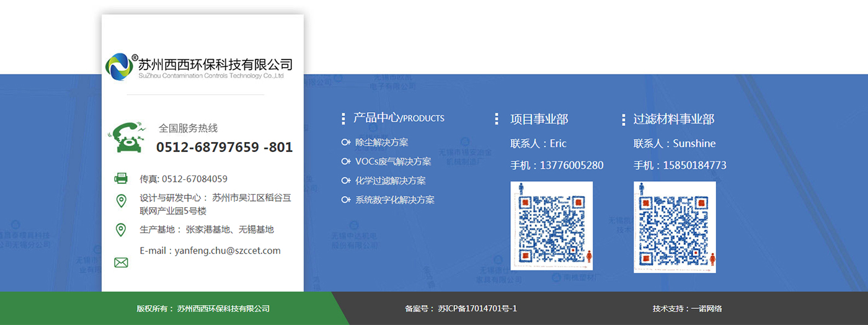This screenshot has height=325, width=868.
Task: Click mobile number 13776005280
Action: (x=572, y=166)
